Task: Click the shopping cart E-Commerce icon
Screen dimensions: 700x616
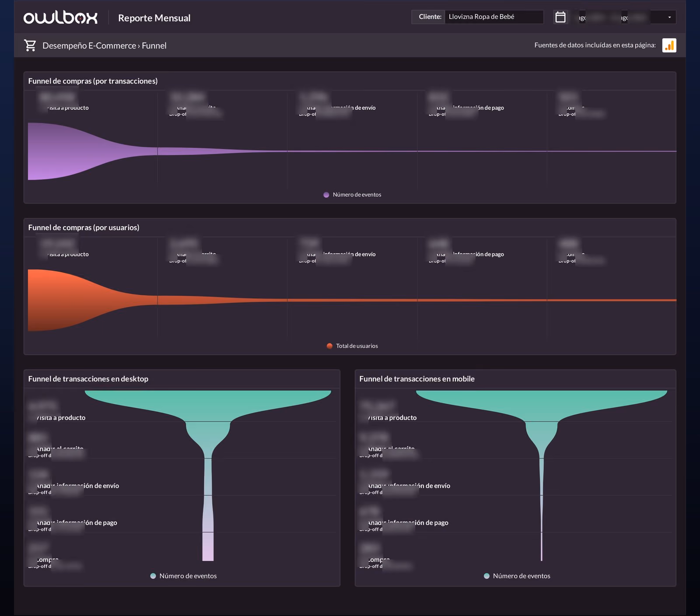Action: [x=30, y=45]
